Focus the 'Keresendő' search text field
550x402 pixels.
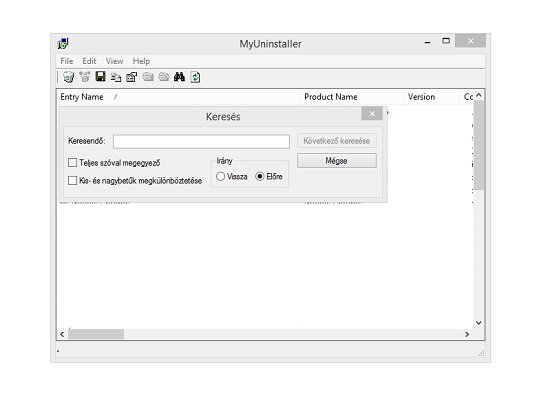(201, 141)
